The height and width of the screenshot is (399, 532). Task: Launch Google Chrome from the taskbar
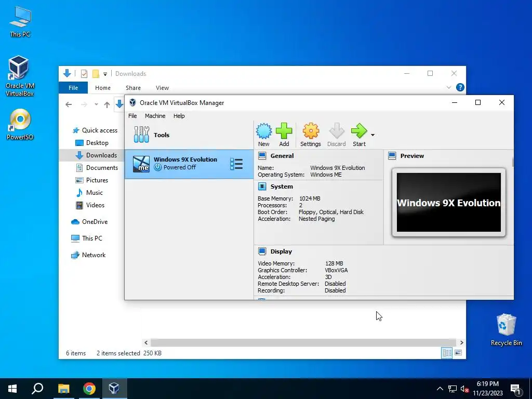pos(89,389)
